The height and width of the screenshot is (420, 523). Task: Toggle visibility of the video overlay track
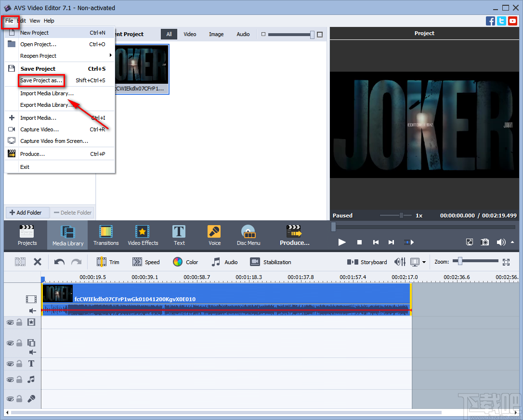tap(10, 343)
